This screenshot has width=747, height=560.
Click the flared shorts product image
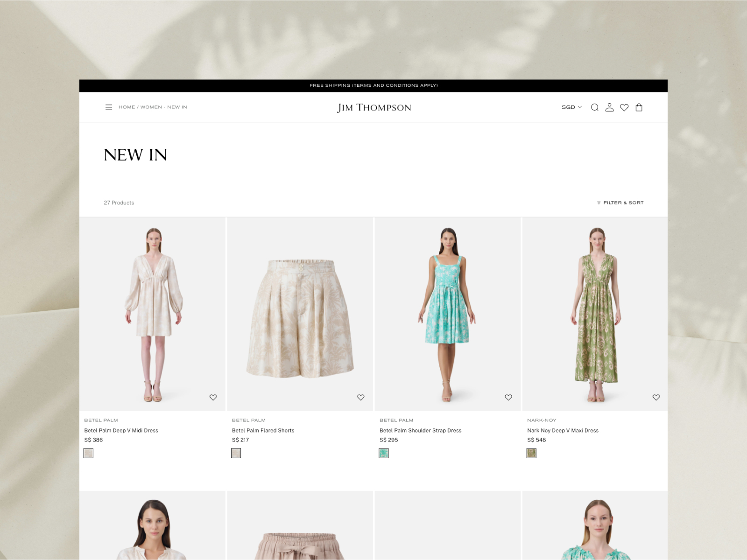pos(300,314)
